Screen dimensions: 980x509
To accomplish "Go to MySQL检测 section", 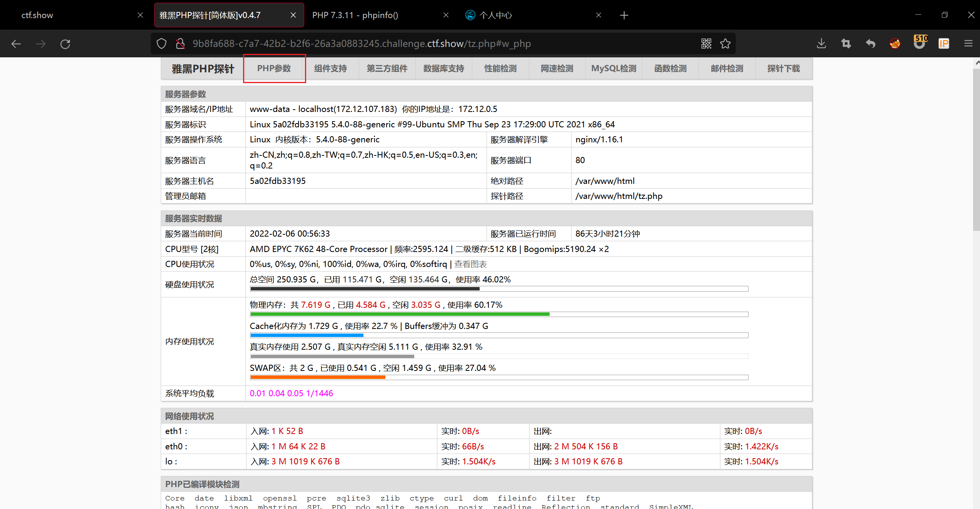I will 613,68.
